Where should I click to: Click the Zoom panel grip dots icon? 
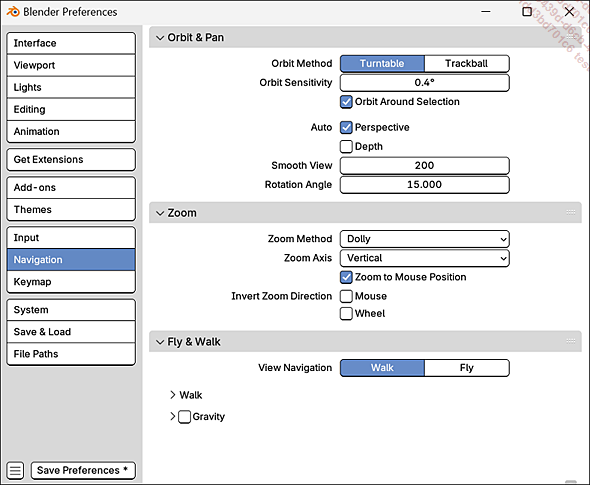(x=570, y=212)
